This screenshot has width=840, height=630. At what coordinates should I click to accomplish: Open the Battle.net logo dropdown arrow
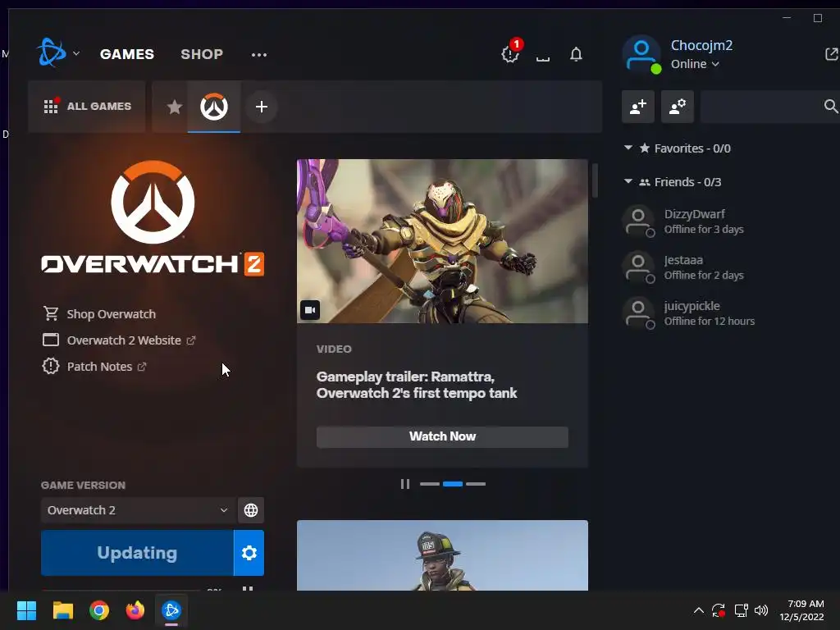tap(76, 53)
